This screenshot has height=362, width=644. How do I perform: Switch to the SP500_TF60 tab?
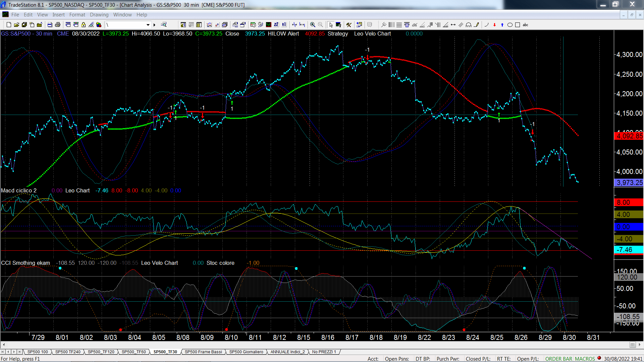pos(133,352)
